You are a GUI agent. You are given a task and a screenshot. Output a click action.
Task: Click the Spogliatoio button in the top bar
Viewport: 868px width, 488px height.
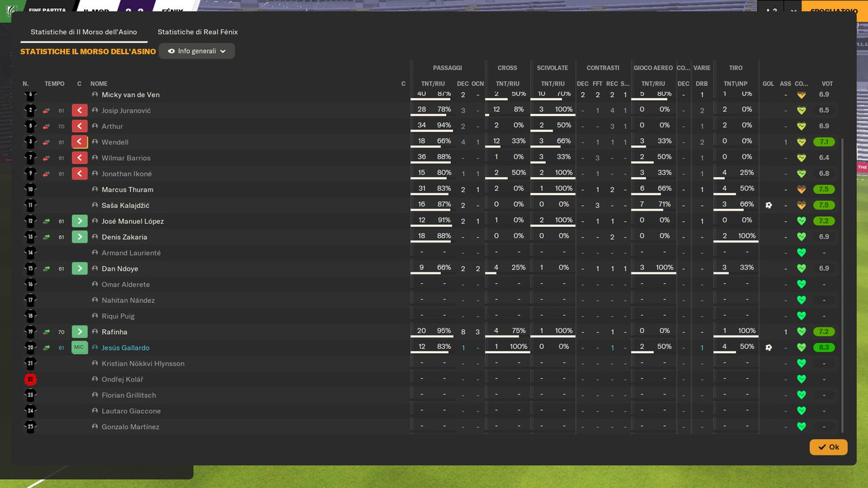(835, 11)
